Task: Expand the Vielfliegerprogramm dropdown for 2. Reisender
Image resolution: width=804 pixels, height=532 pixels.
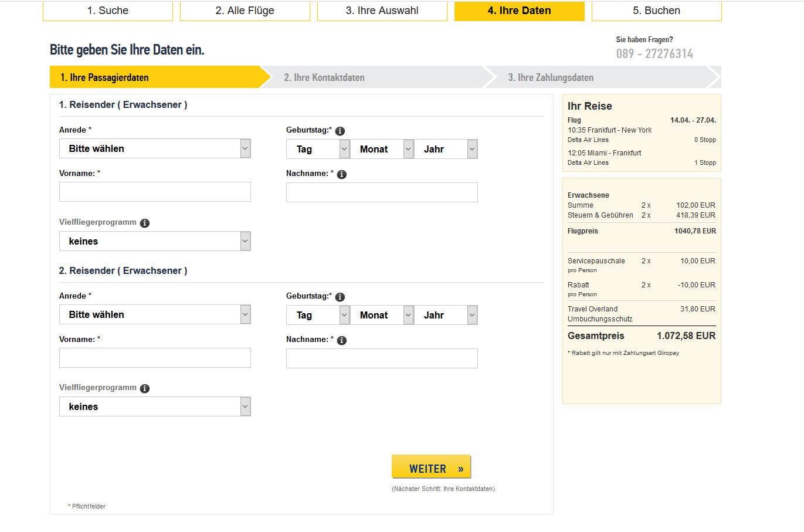Action: pyautogui.click(x=155, y=406)
